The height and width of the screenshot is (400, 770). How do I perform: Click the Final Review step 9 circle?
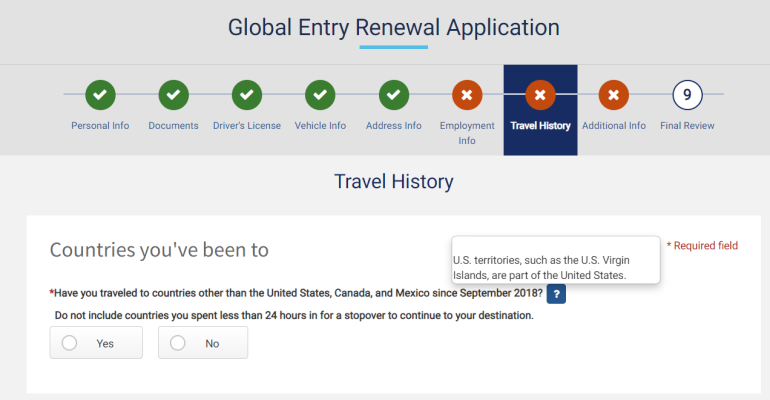[x=687, y=95]
